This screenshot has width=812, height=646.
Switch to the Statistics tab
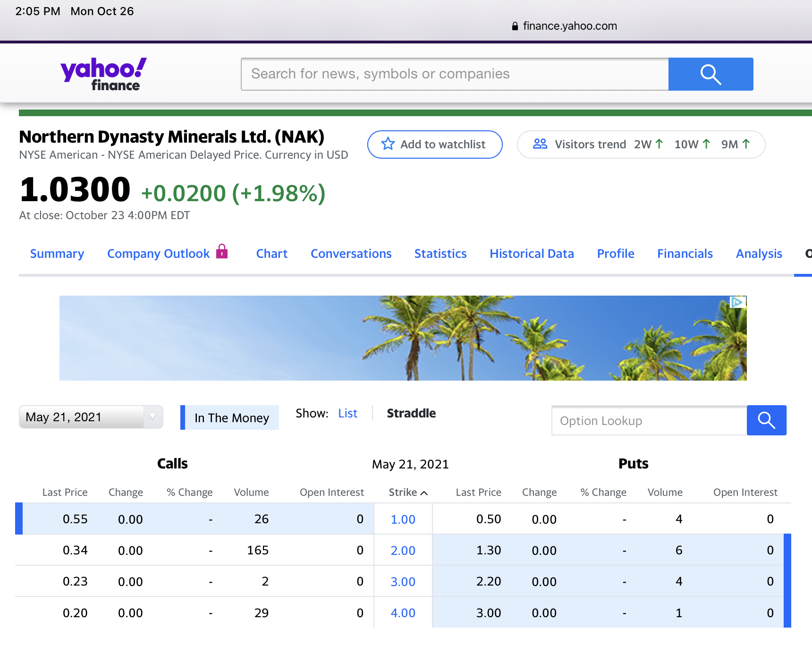click(440, 254)
